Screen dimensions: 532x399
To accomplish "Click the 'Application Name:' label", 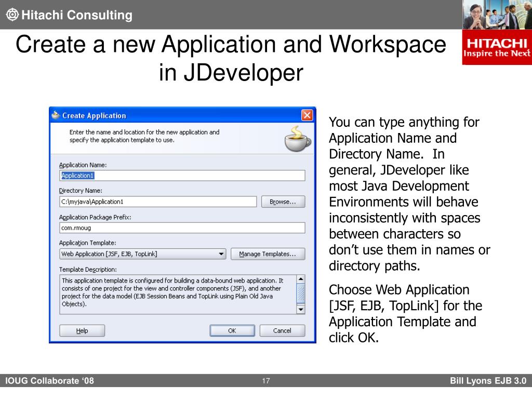I will 83,165.
